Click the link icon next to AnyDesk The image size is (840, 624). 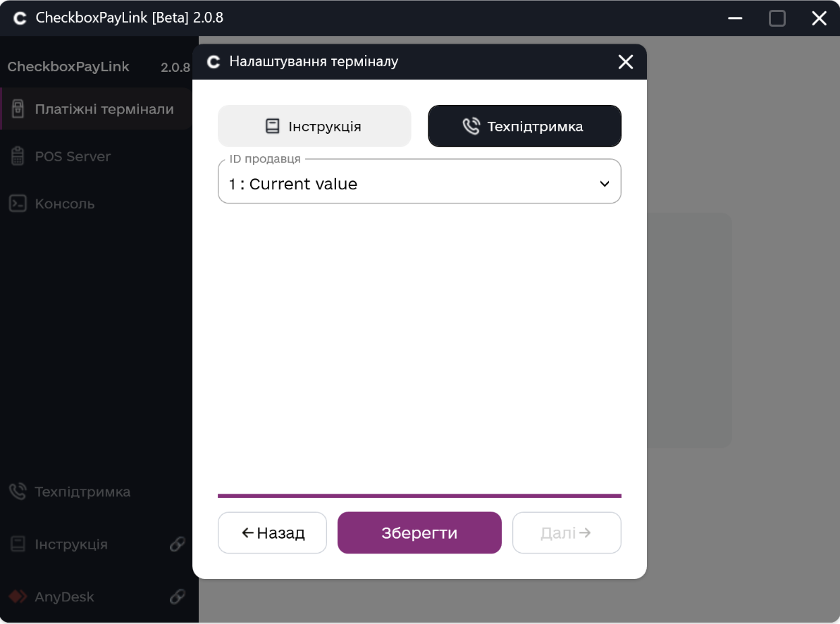point(177,597)
